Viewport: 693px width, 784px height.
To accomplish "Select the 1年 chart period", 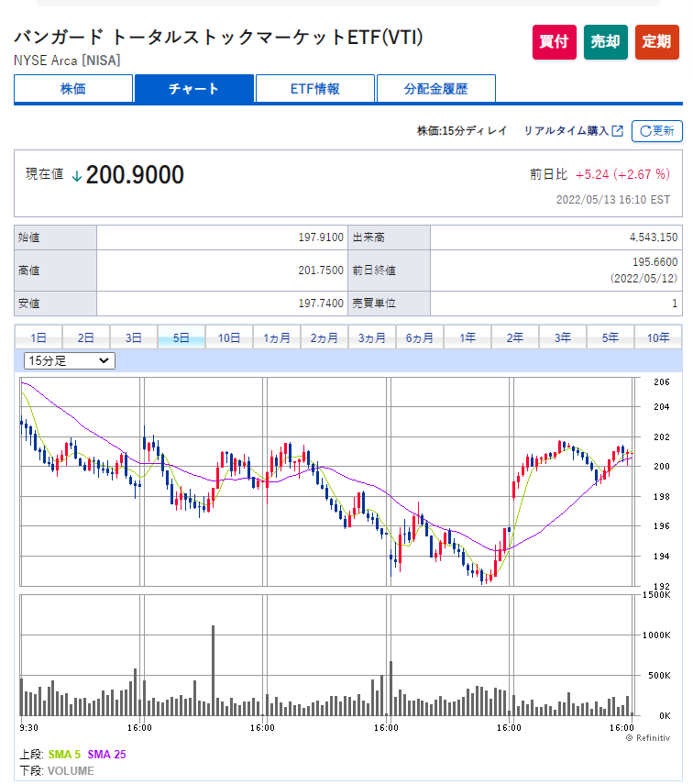I will (467, 337).
